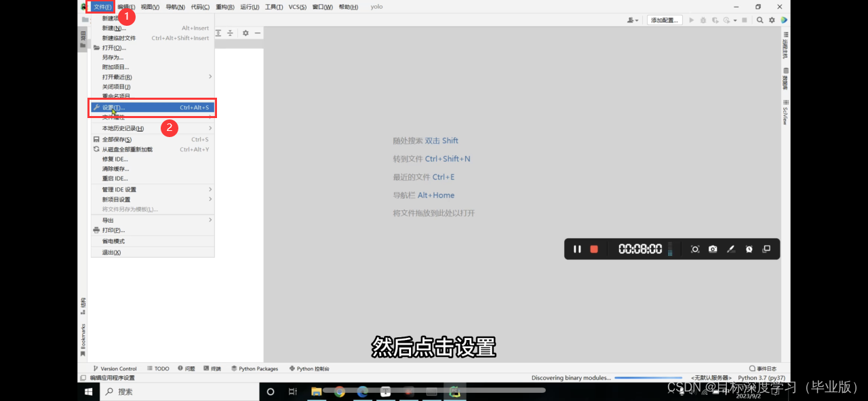Open the 工具(T) menu

[274, 7]
